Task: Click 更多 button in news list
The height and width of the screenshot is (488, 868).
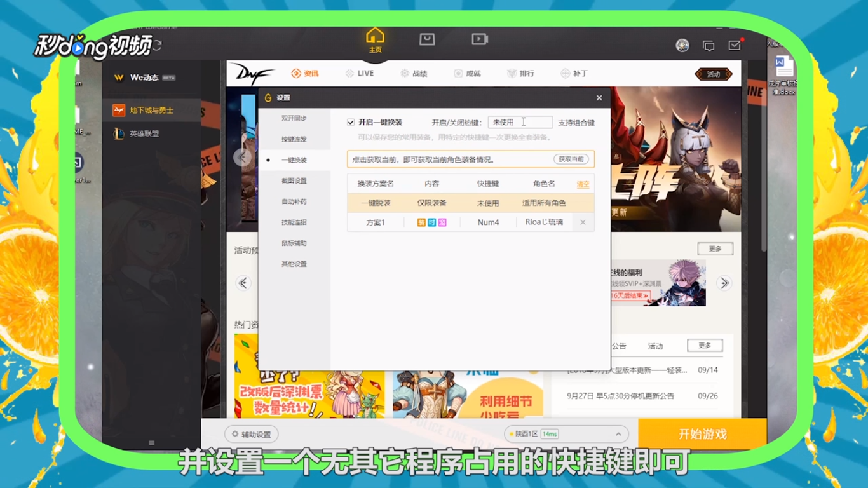Action: click(x=705, y=346)
